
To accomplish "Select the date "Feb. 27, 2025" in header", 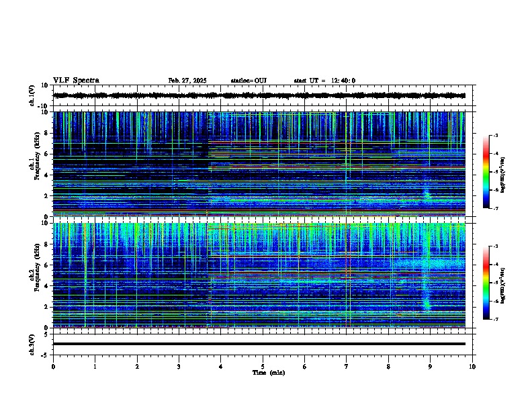I will pos(187,81).
